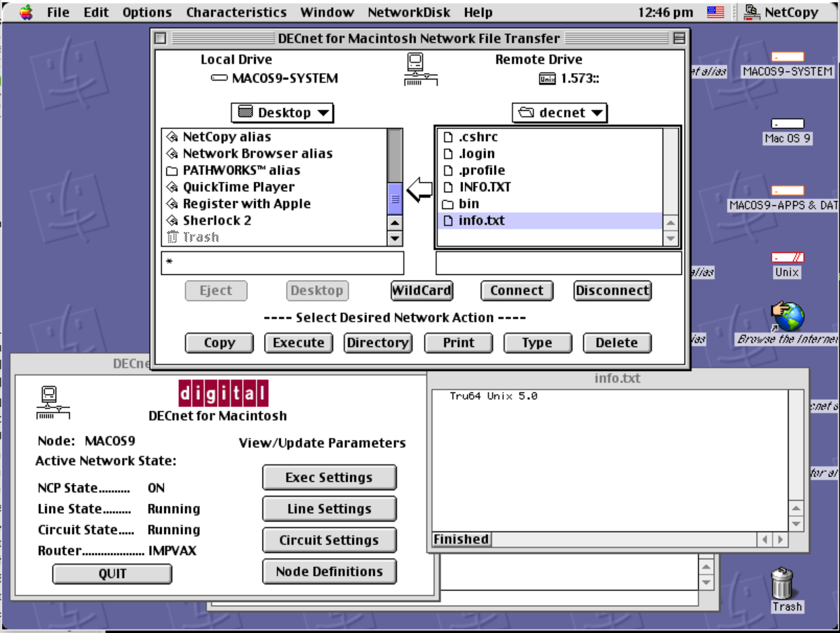Click the Circuit Settings button
840x633 pixels.
[x=329, y=541]
